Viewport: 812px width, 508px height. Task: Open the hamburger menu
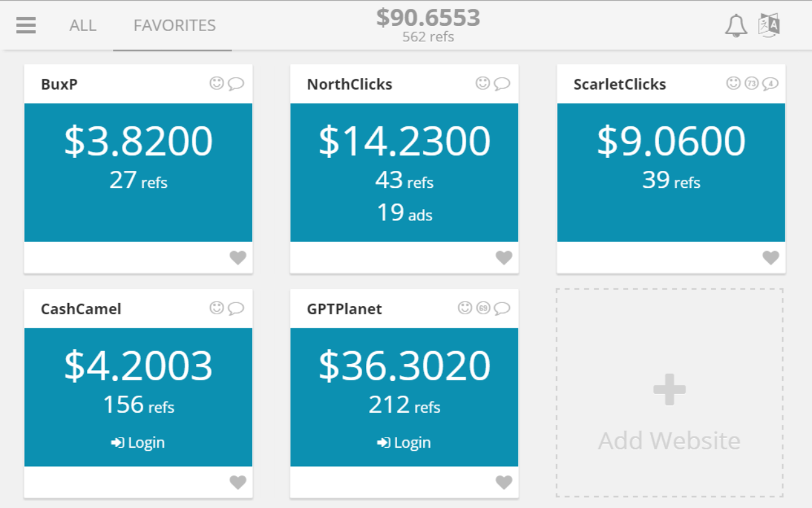[x=26, y=25]
